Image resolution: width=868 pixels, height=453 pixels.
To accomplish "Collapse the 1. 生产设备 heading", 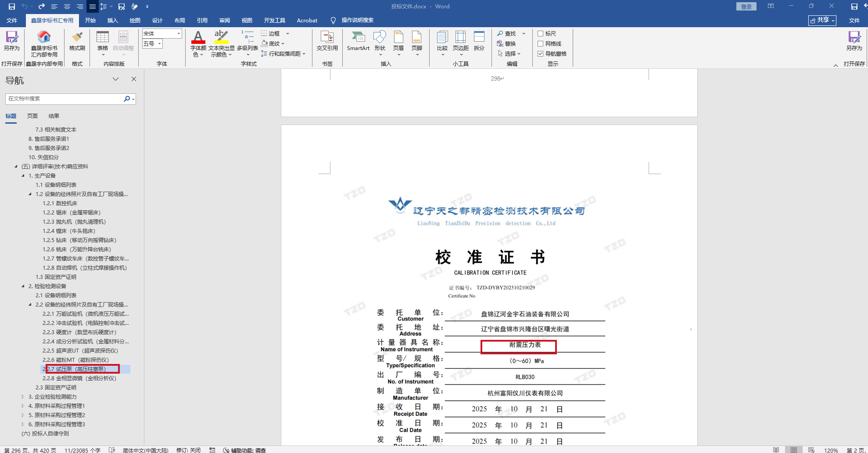I will click(23, 176).
